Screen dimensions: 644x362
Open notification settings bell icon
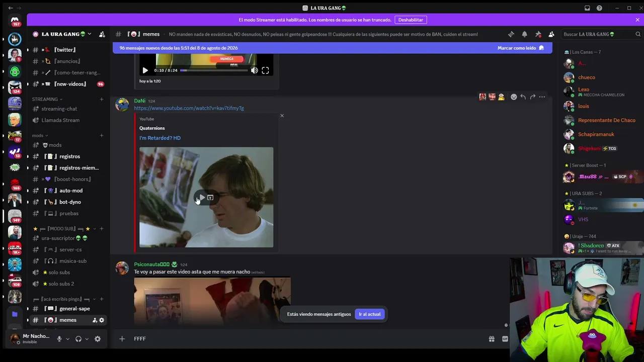[524, 34]
